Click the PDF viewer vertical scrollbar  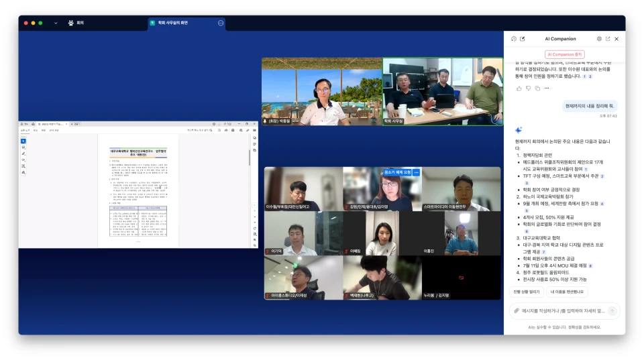[250, 158]
